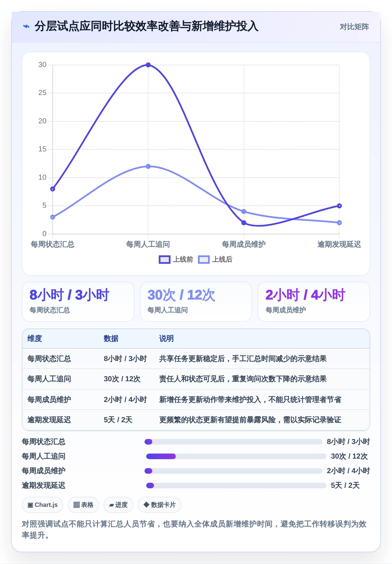The width and height of the screenshot is (392, 564).
Task: Click the bar icon in 进度 chip
Action: coord(111,505)
